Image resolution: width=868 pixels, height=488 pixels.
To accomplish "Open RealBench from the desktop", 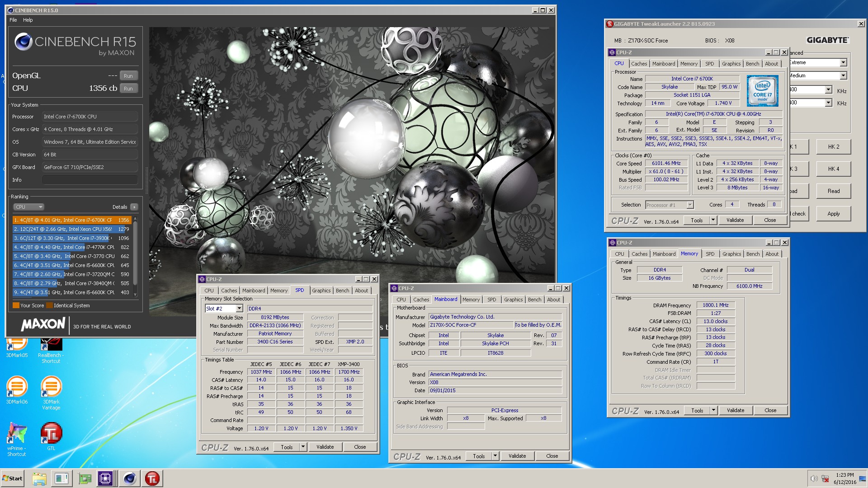I will pos(51,343).
